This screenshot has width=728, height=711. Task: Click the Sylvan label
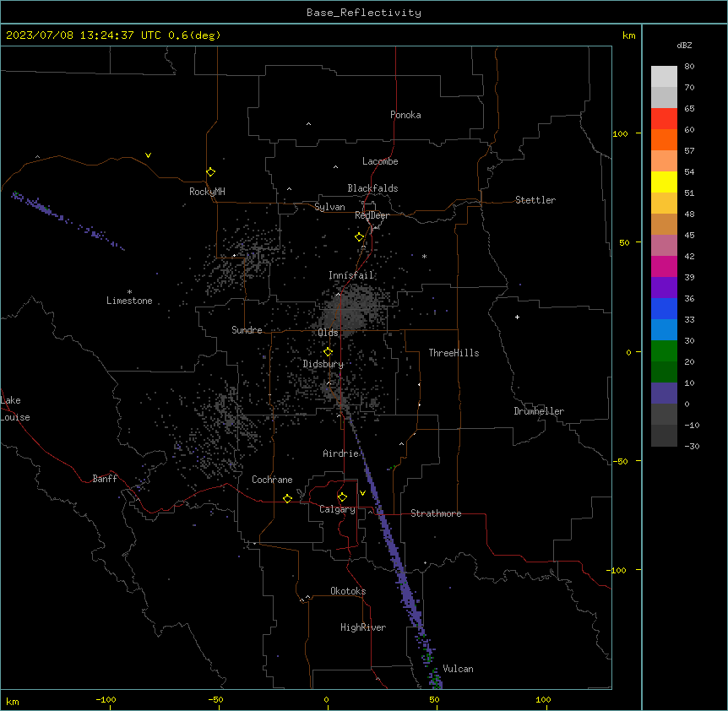pyautogui.click(x=329, y=207)
